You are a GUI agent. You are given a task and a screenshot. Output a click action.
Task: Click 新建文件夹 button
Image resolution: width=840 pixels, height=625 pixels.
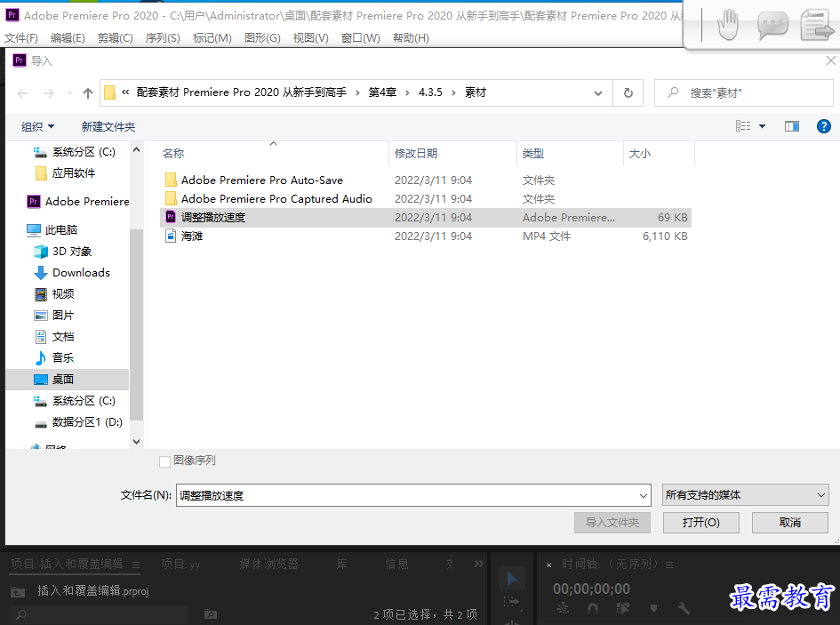(108, 127)
